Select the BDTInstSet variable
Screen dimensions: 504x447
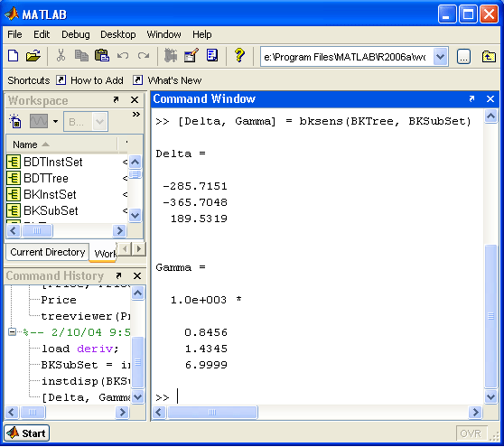click(53, 162)
